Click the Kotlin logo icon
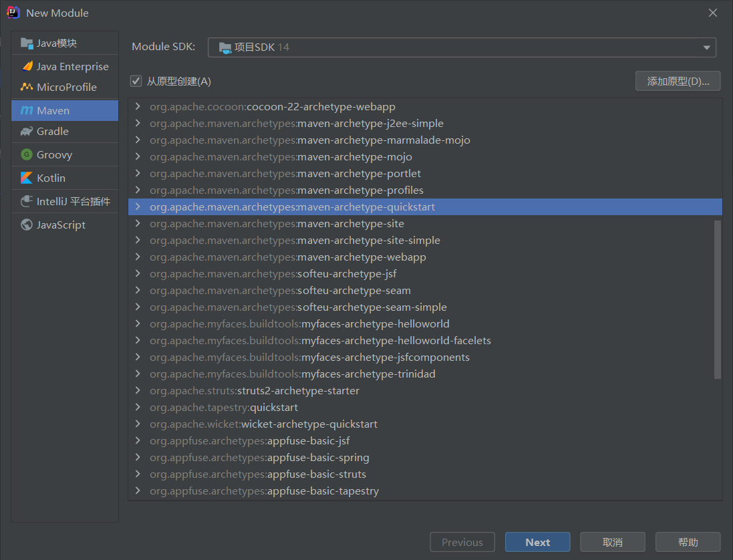 pos(27,178)
